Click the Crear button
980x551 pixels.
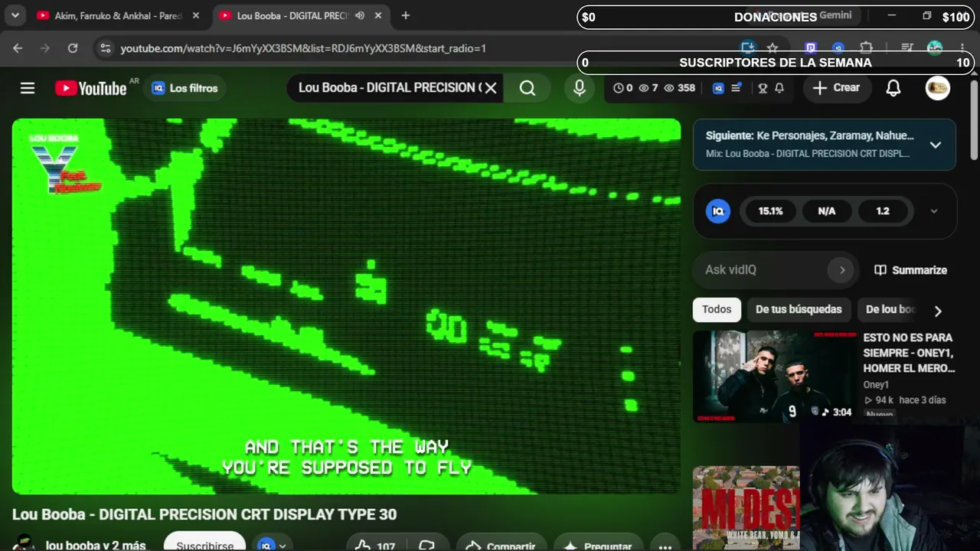point(836,88)
